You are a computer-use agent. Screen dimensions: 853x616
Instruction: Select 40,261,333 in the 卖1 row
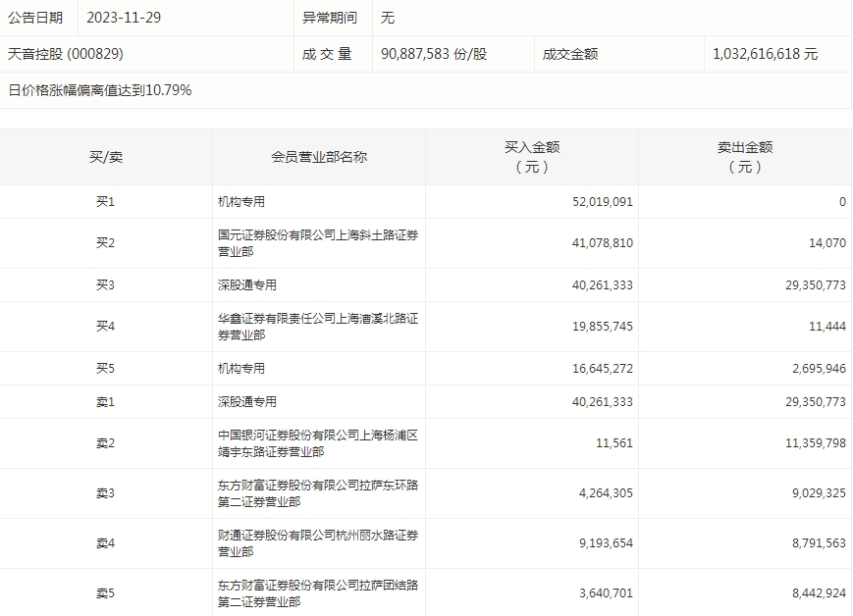click(x=603, y=402)
